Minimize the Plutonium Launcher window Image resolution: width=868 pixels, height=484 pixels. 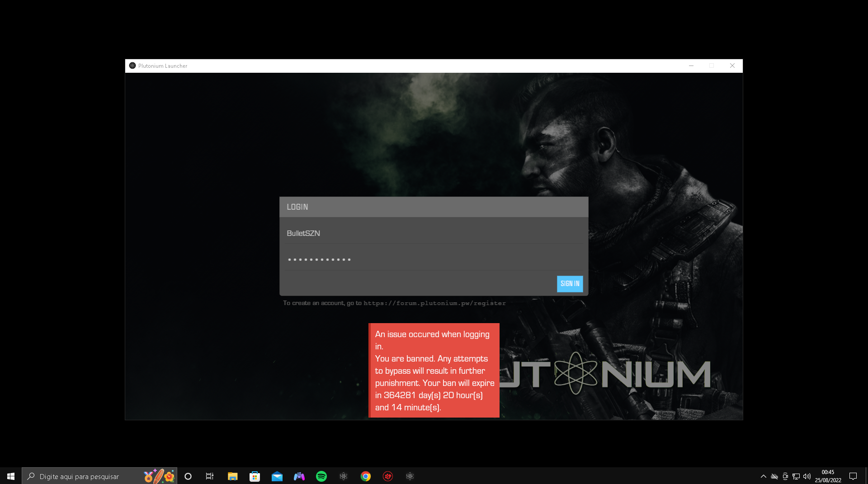click(x=691, y=66)
